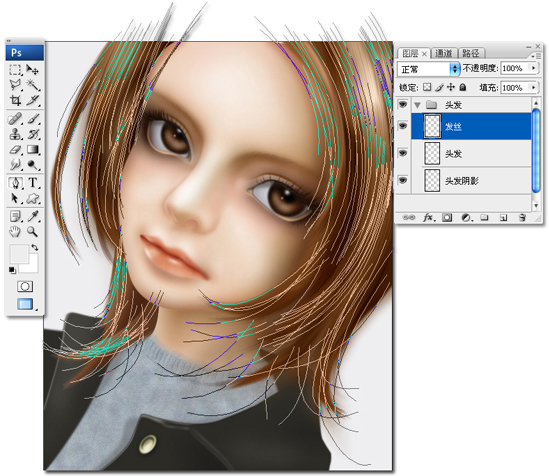The height and width of the screenshot is (476, 550).
Task: Open the fx layer style button
Action: (429, 218)
